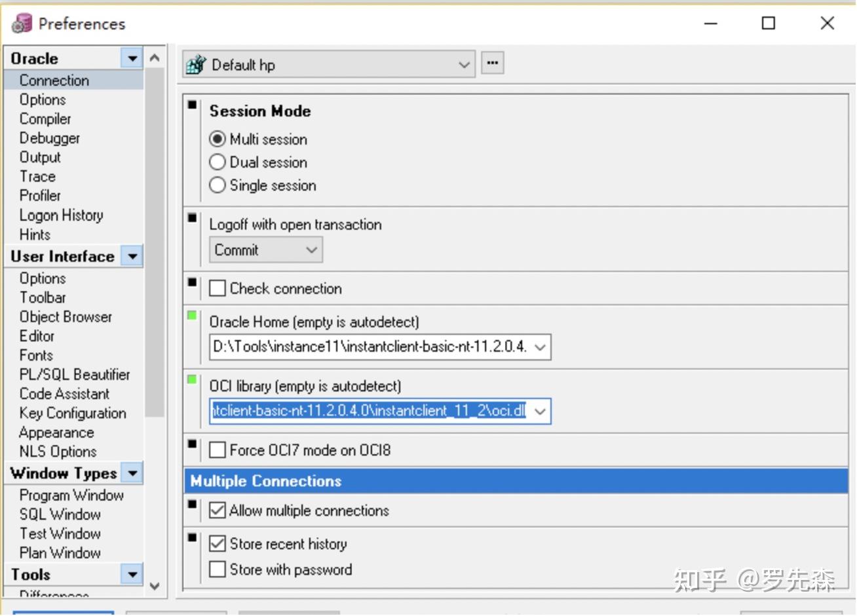Viewport: 857px width, 616px height.
Task: Open the NLS Options preferences page
Action: click(58, 452)
